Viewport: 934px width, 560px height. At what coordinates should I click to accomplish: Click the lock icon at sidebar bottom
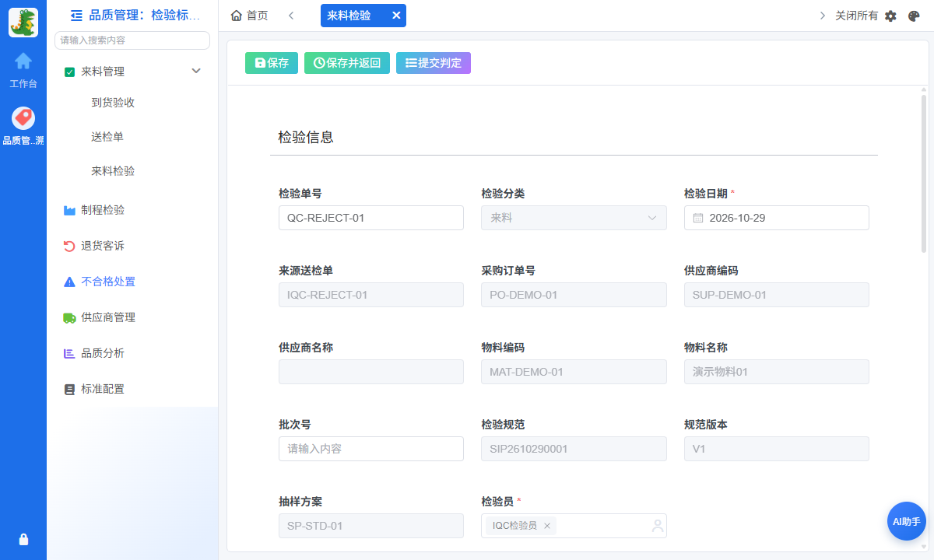pyautogui.click(x=23, y=539)
